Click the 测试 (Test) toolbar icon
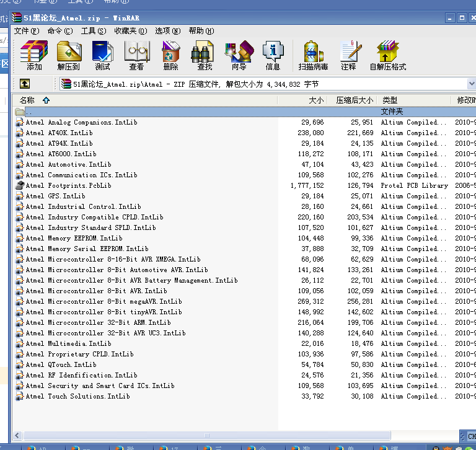The image size is (476, 450). click(x=103, y=55)
